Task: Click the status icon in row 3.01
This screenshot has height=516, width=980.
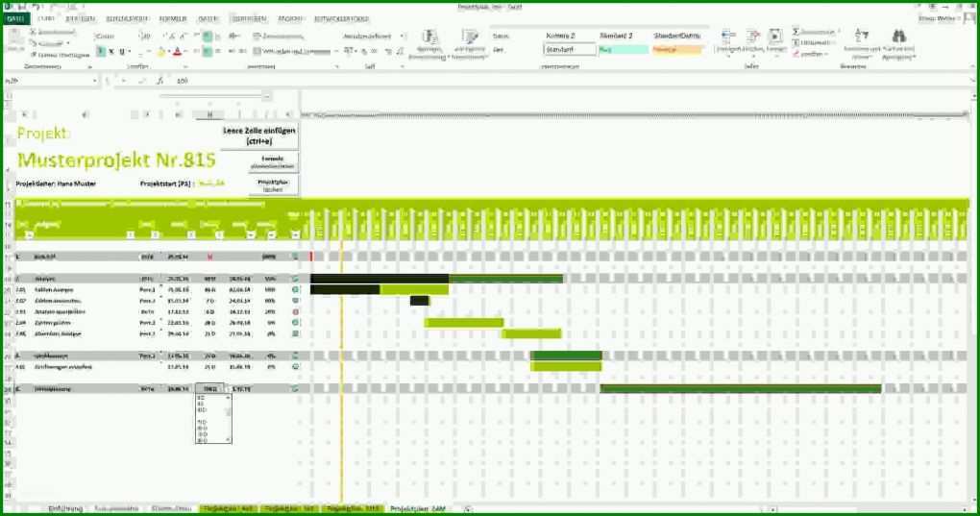Action: point(296,367)
